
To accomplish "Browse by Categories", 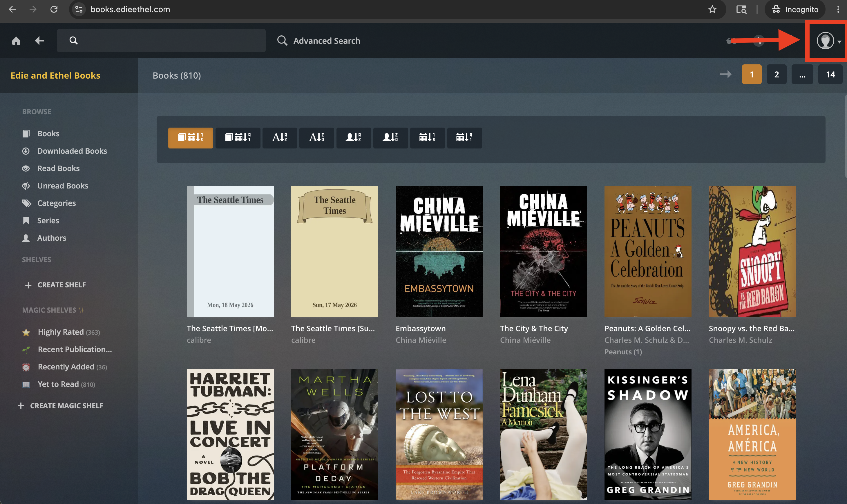I will [x=49, y=203].
